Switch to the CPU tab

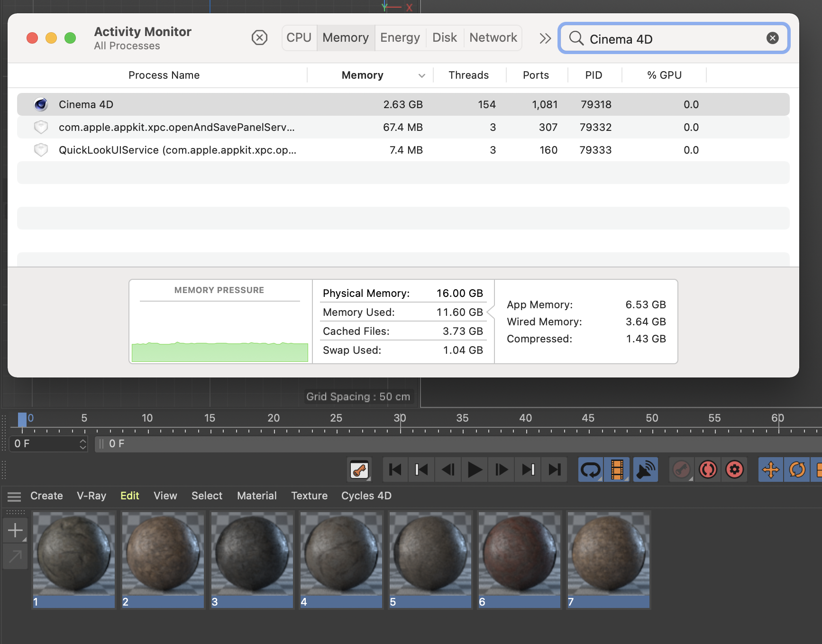(299, 38)
